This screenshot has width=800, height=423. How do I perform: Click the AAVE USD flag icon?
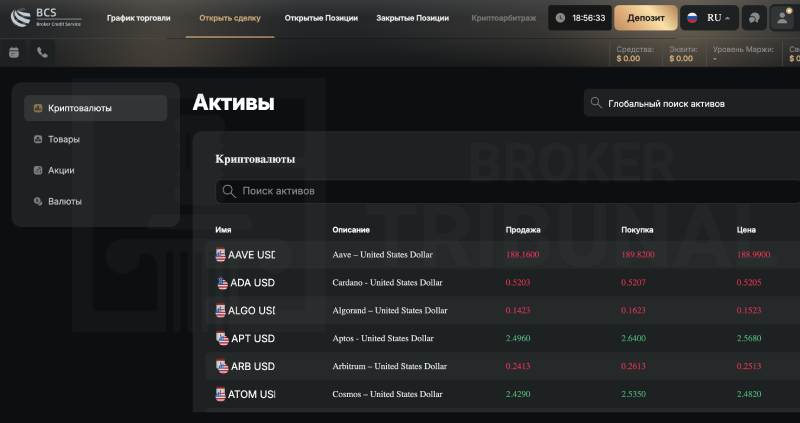tap(221, 255)
